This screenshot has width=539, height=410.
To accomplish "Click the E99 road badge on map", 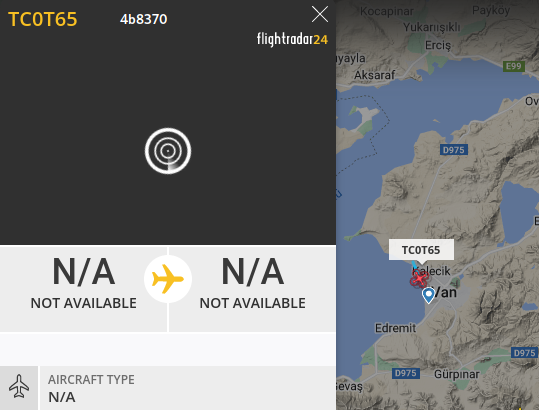I will (x=514, y=66).
